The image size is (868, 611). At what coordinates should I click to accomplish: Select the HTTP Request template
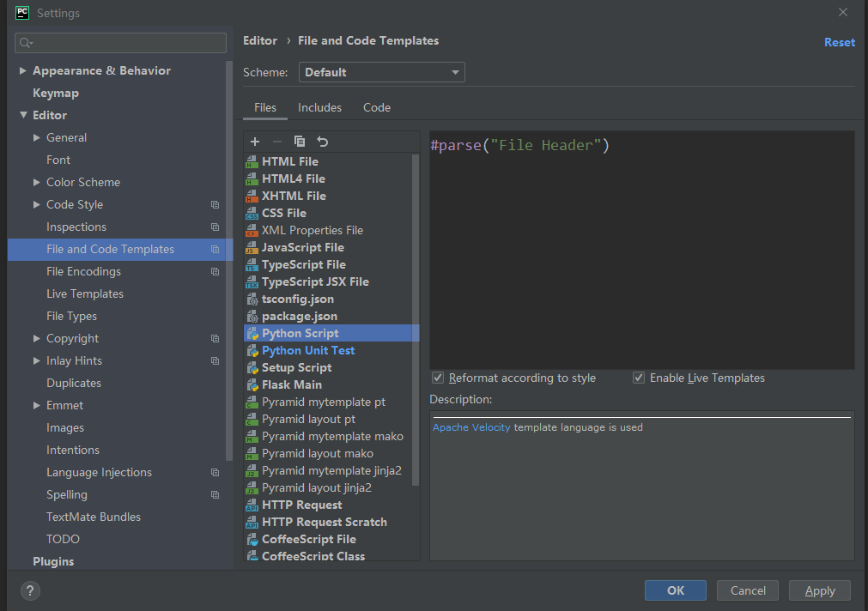[331, 505]
